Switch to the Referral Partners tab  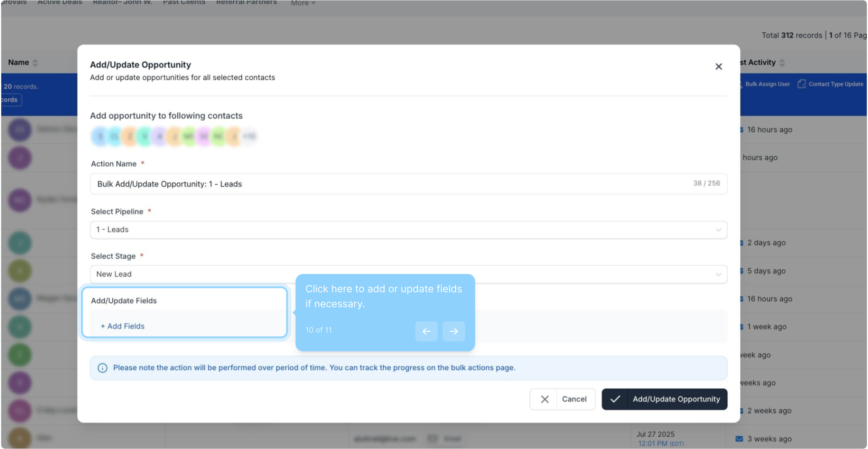[x=246, y=3]
